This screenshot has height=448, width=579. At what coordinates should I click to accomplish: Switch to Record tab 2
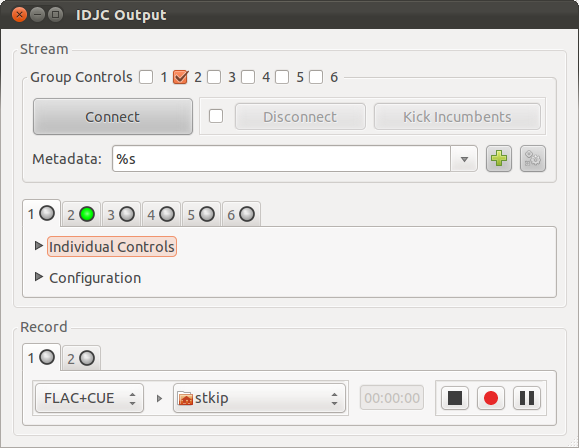pyautogui.click(x=81, y=358)
